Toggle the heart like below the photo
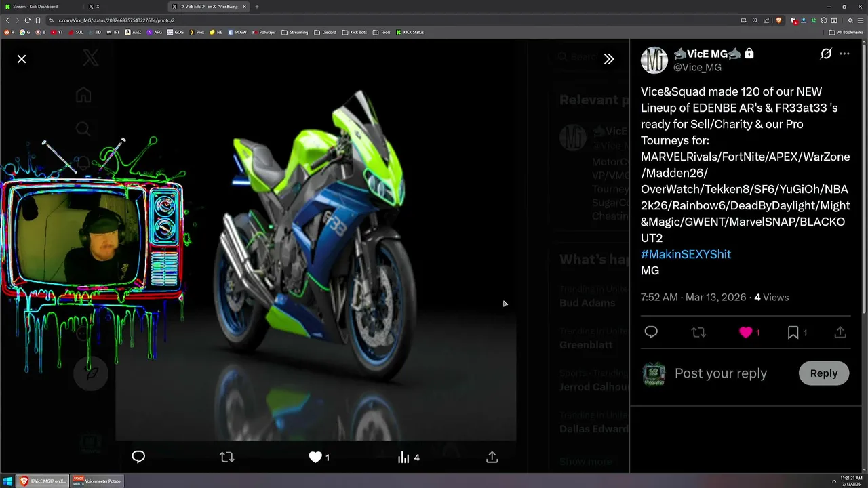The height and width of the screenshot is (488, 868). coord(315,457)
